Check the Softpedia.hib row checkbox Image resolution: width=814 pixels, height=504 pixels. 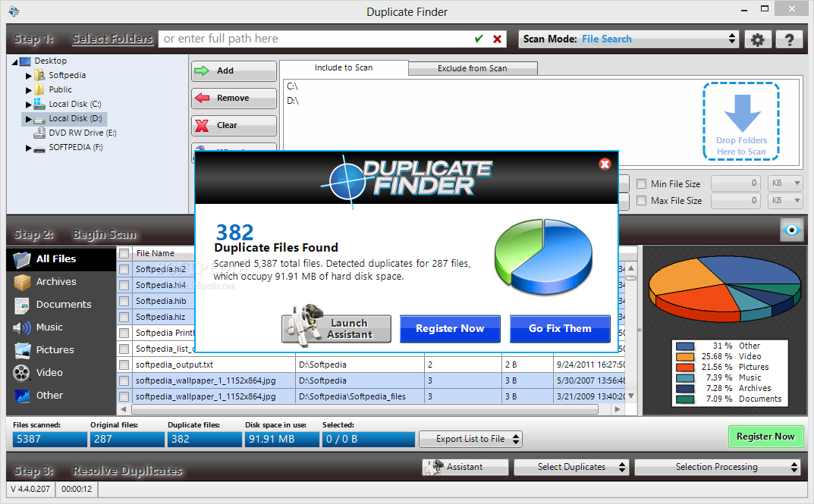pos(124,301)
